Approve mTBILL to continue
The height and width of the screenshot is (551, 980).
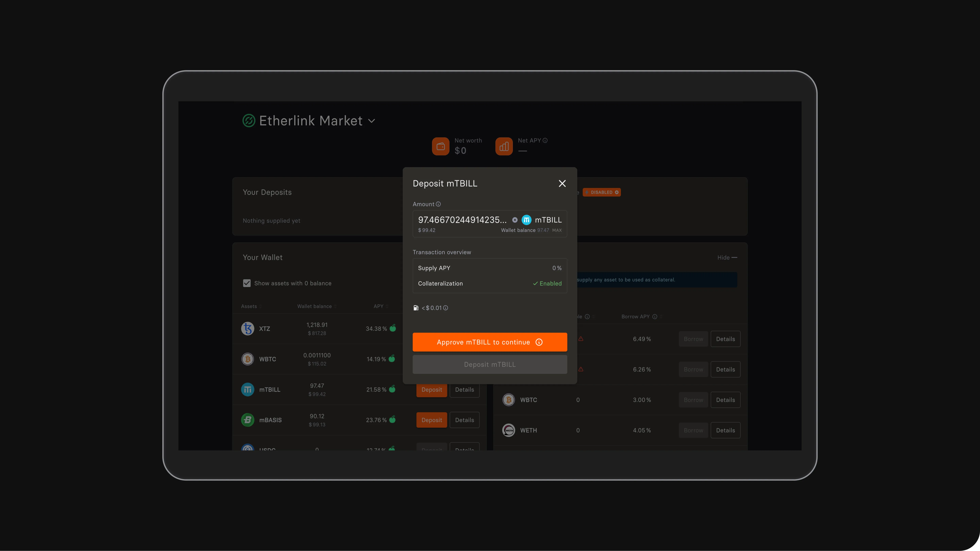[x=490, y=342]
